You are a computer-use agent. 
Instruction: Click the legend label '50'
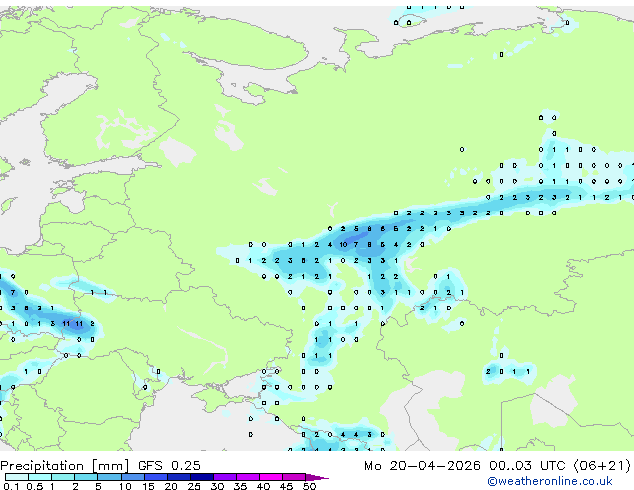[309, 486]
